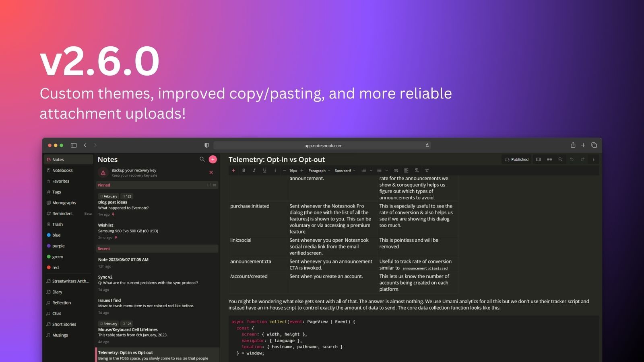
Task: Click the pink add new note button
Action: tap(213, 159)
